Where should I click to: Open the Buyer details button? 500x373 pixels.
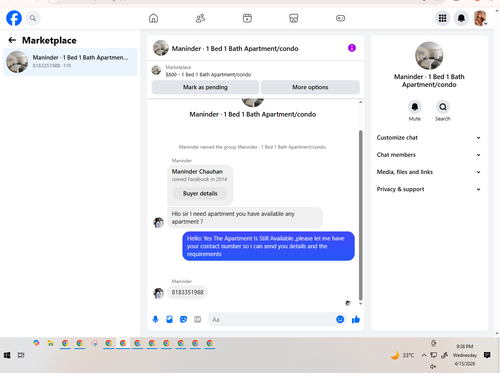point(200,193)
